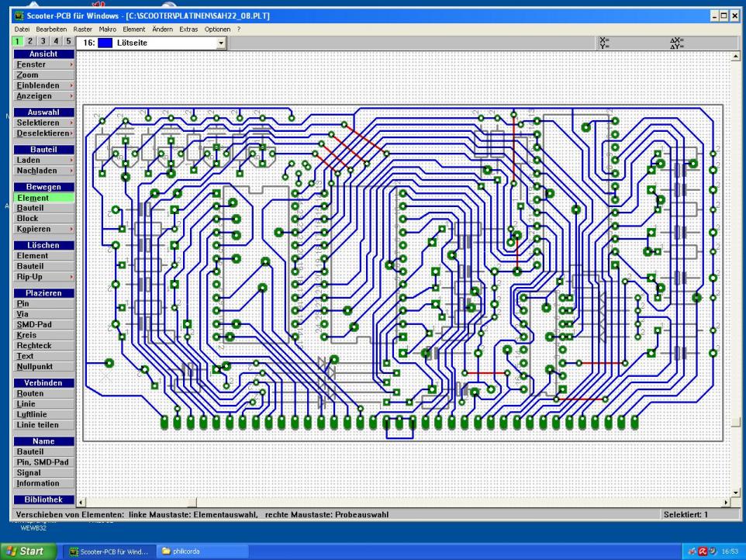
Task: Click Block under Bewegen
Action: [27, 219]
